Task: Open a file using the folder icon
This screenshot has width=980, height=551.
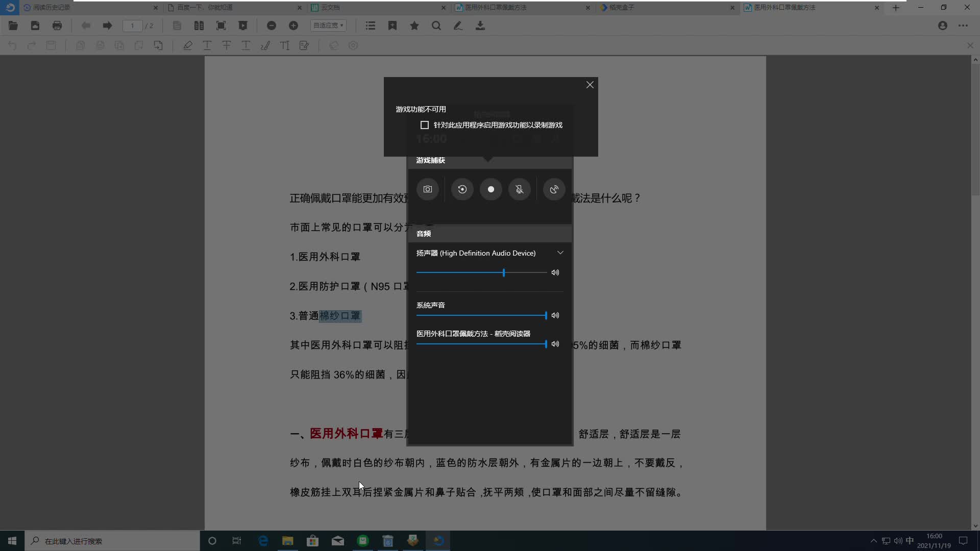Action: 13,26
